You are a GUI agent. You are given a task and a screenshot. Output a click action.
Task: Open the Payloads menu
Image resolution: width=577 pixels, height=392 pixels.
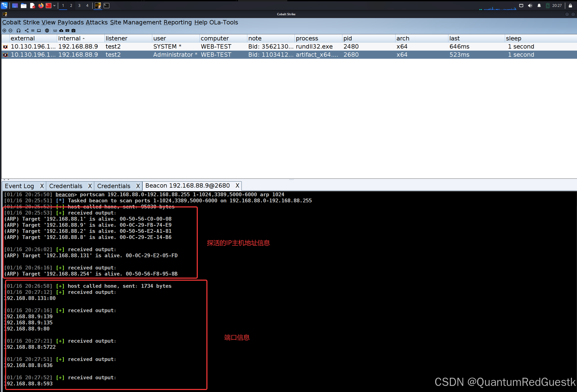click(70, 22)
